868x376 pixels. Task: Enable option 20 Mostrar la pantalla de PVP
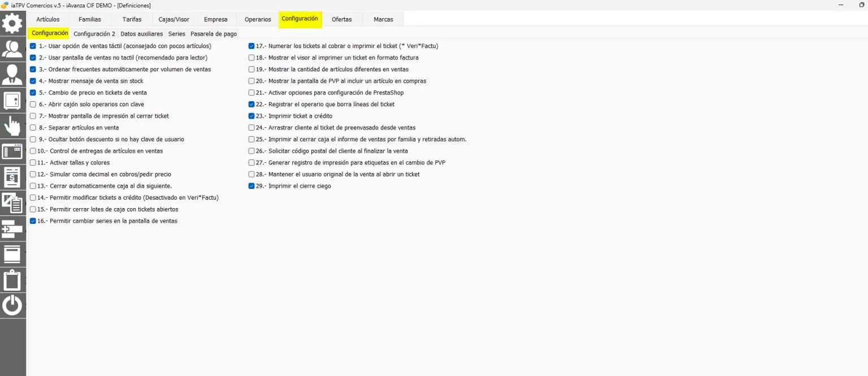(x=251, y=81)
